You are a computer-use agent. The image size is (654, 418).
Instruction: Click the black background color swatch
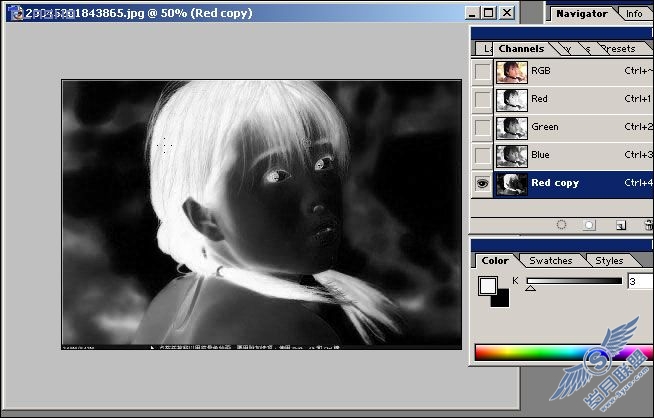[x=502, y=300]
